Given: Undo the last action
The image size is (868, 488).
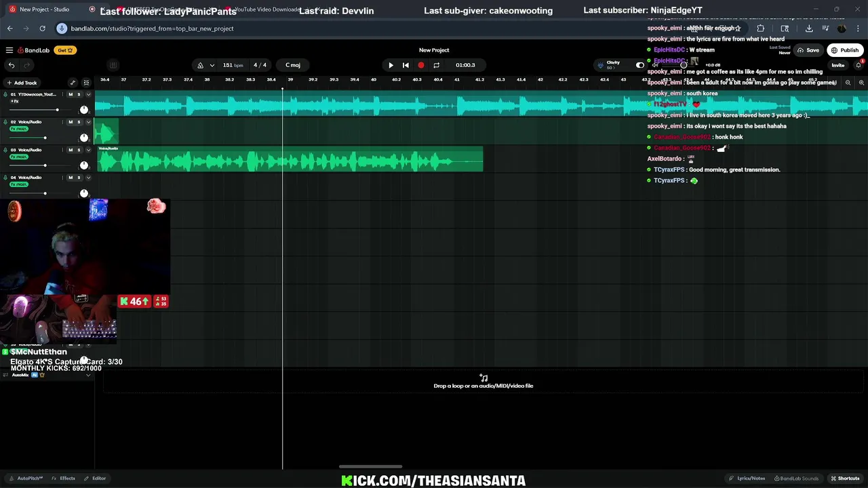Looking at the screenshot, I should tap(12, 65).
